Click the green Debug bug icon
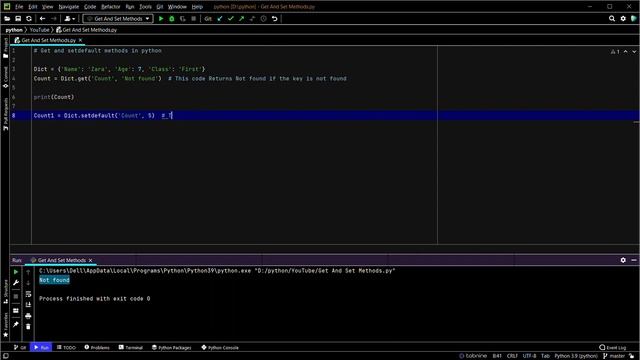The image size is (640, 360). 172,19
